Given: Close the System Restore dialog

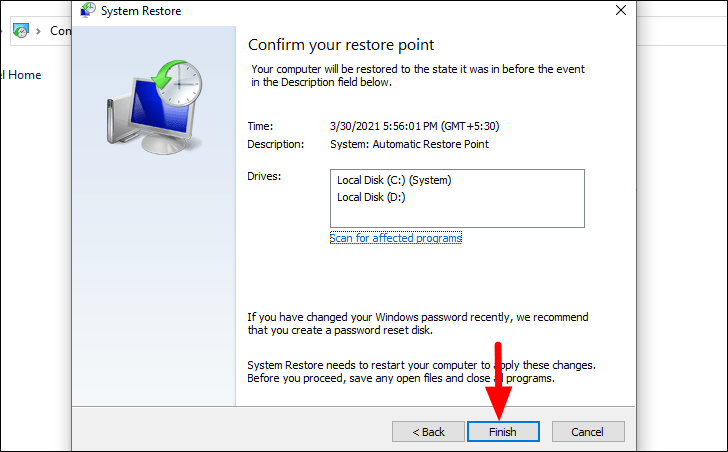Looking at the screenshot, I should (621, 10).
